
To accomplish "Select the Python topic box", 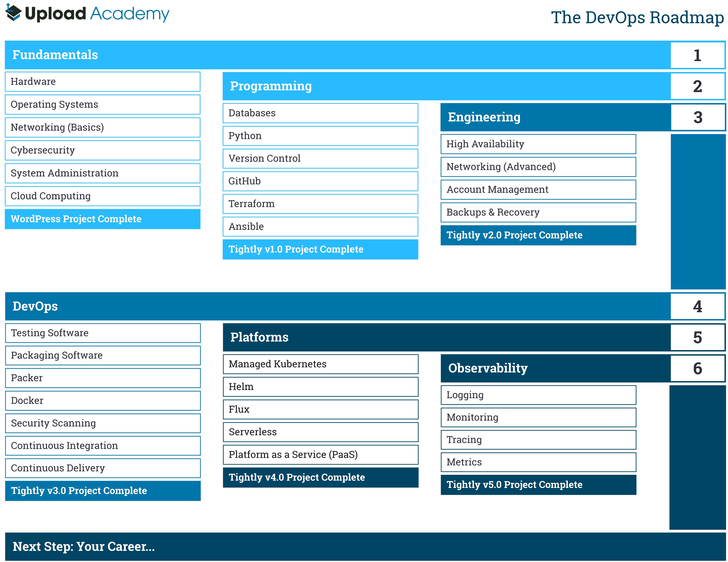I will (x=320, y=136).
